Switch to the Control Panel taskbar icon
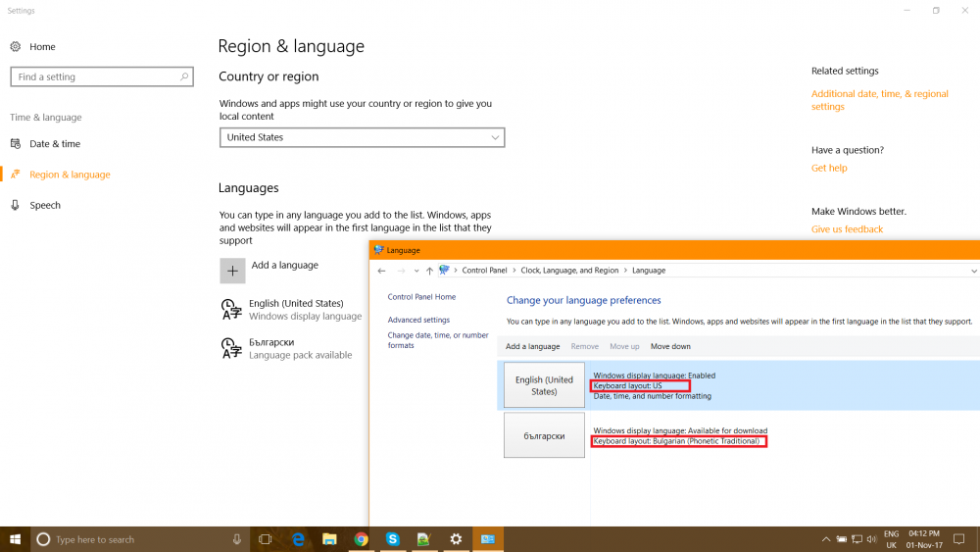Screen dimensions: 980x552 (x=487, y=539)
